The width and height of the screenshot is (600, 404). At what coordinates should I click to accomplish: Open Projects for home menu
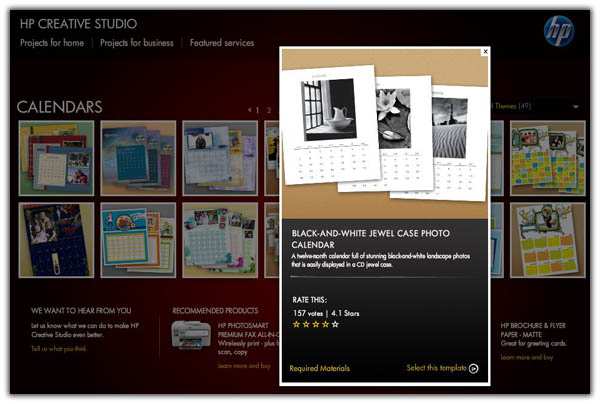(53, 43)
